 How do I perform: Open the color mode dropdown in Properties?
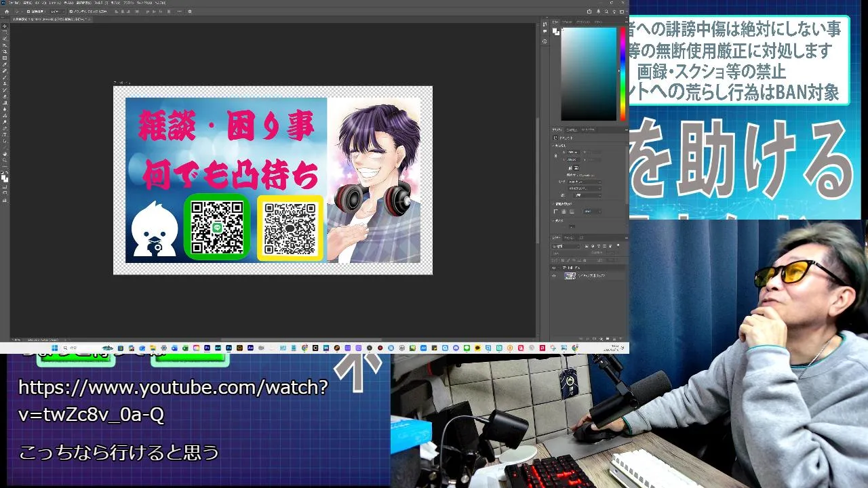[x=585, y=182]
